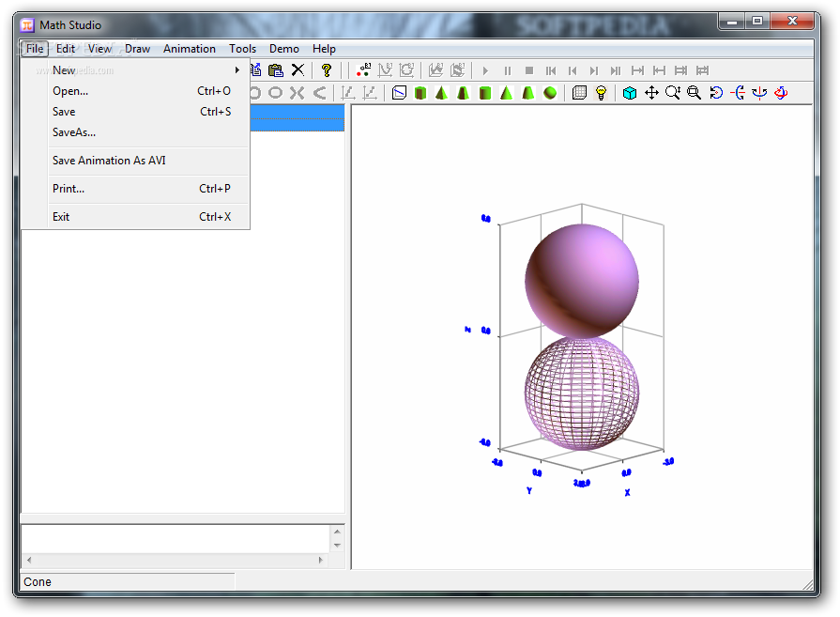840x617 pixels.
Task: Rotate around the red horizontal axis icon
Action: click(739, 93)
